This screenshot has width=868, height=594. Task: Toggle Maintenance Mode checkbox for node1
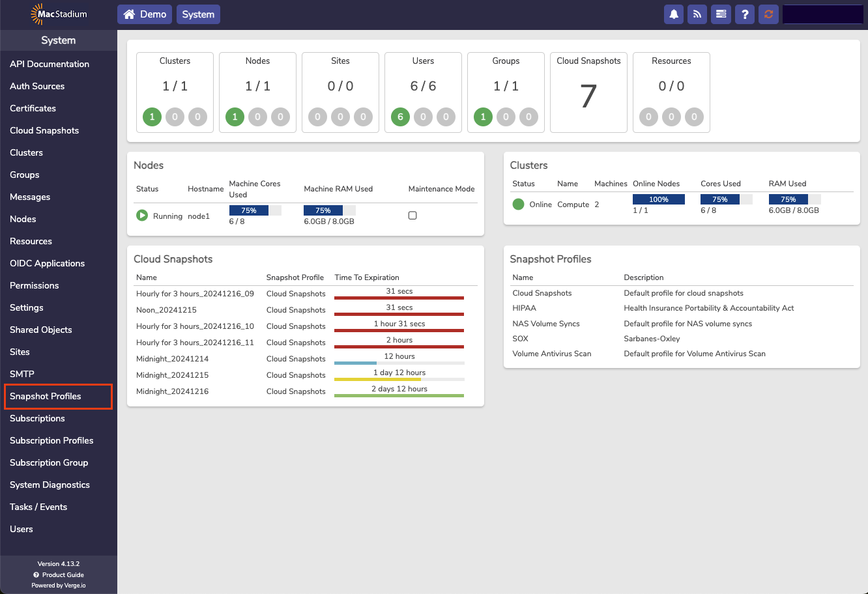pyautogui.click(x=412, y=216)
